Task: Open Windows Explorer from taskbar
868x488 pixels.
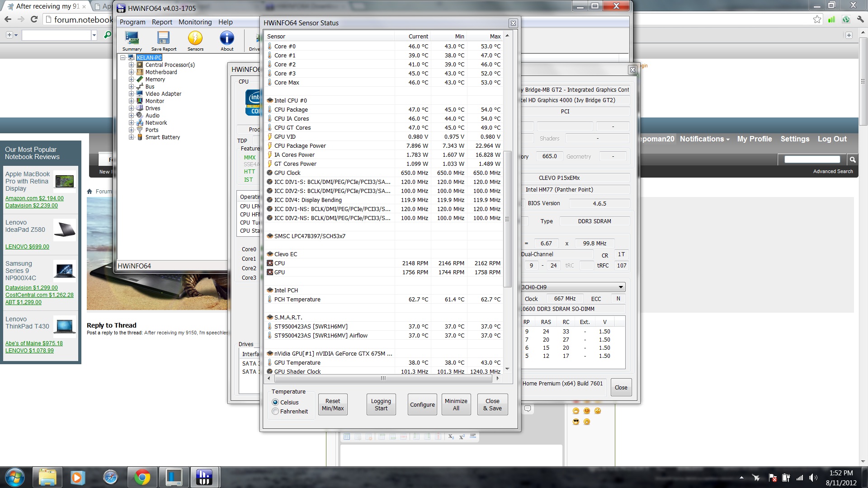Action: click(47, 477)
